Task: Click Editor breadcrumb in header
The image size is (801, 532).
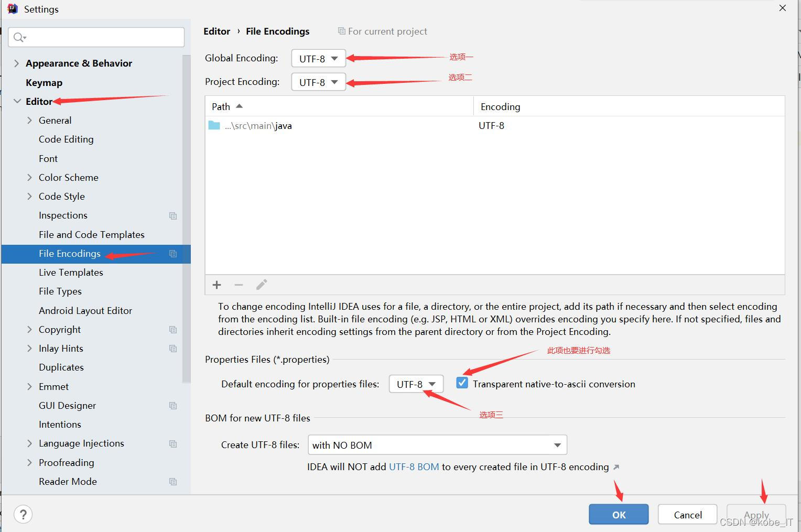Action: click(x=217, y=31)
